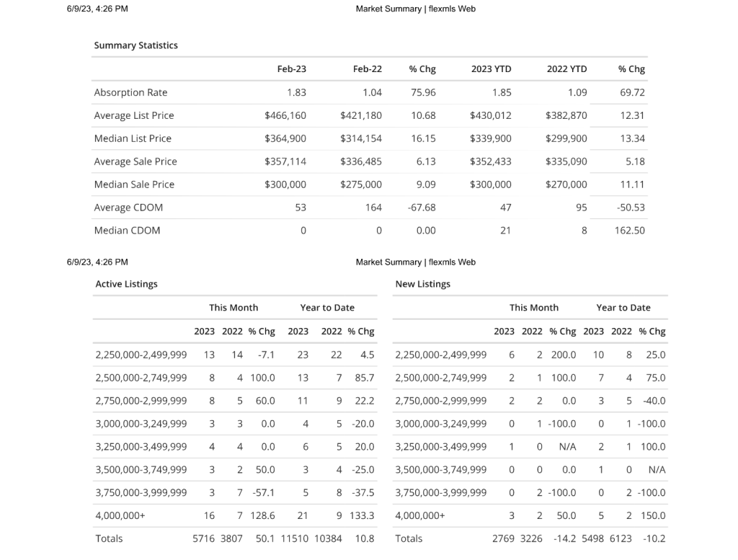Click the Active Listings section heading
This screenshot has width=738, height=560.
[126, 284]
